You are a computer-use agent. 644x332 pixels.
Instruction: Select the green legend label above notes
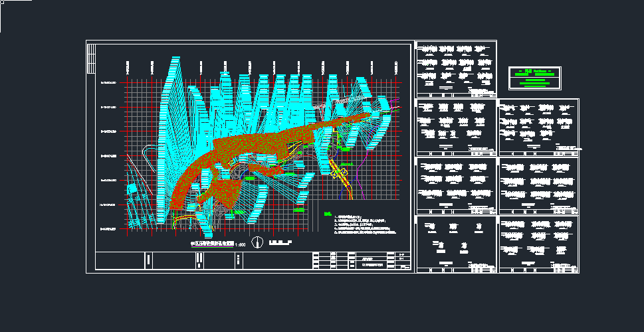(327, 214)
